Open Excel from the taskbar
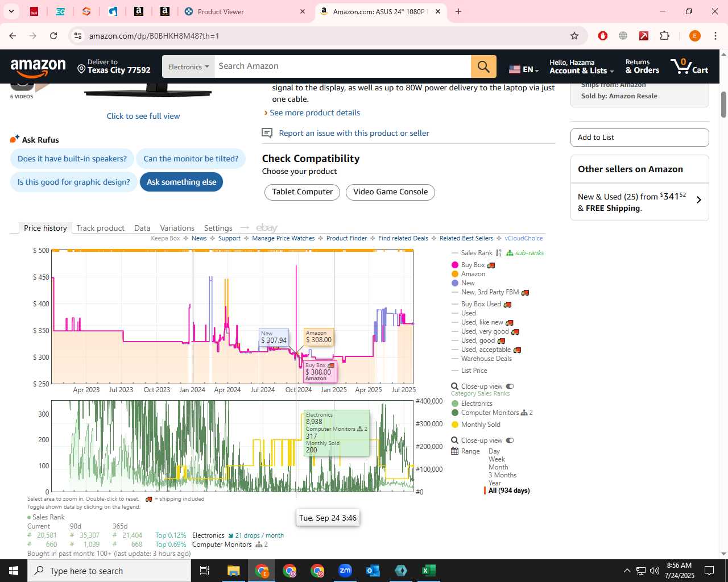Screen dimensions: 728x582 point(429,571)
